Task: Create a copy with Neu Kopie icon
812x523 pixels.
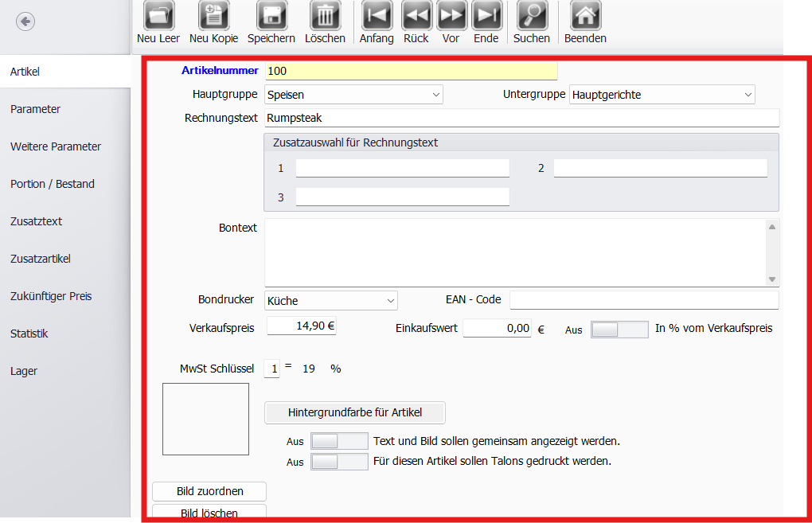Action: (214, 16)
